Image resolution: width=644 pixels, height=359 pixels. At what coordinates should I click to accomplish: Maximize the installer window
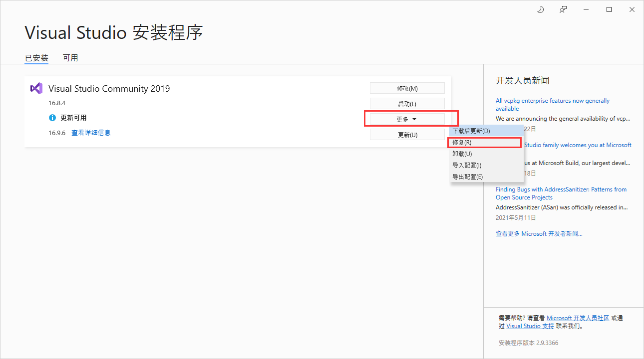pyautogui.click(x=609, y=9)
